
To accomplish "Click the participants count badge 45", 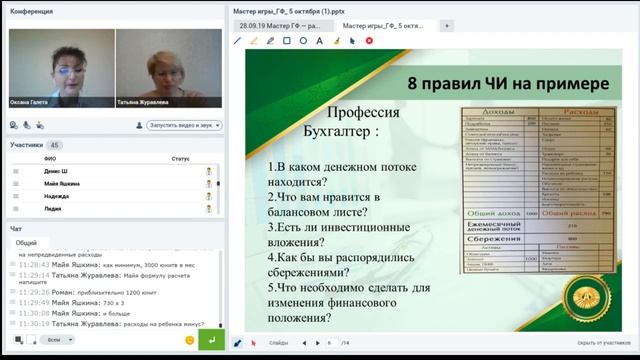I will click(54, 145).
